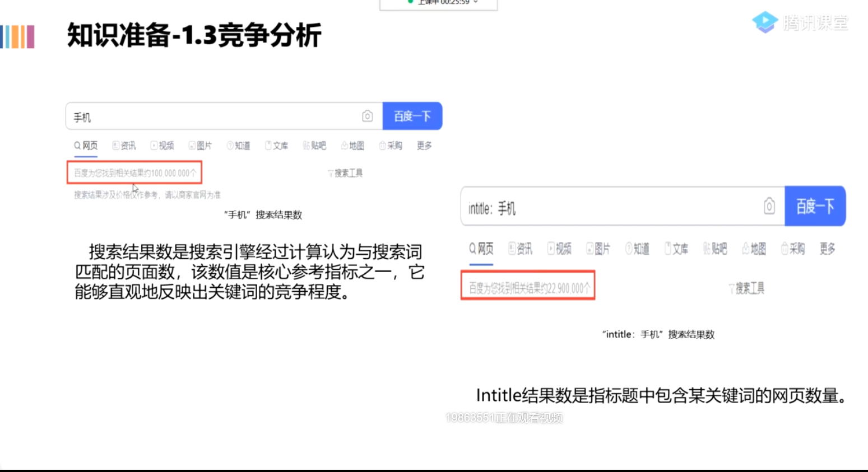Open the 地图 tab under the intitle search
868x472 pixels.
(x=754, y=249)
